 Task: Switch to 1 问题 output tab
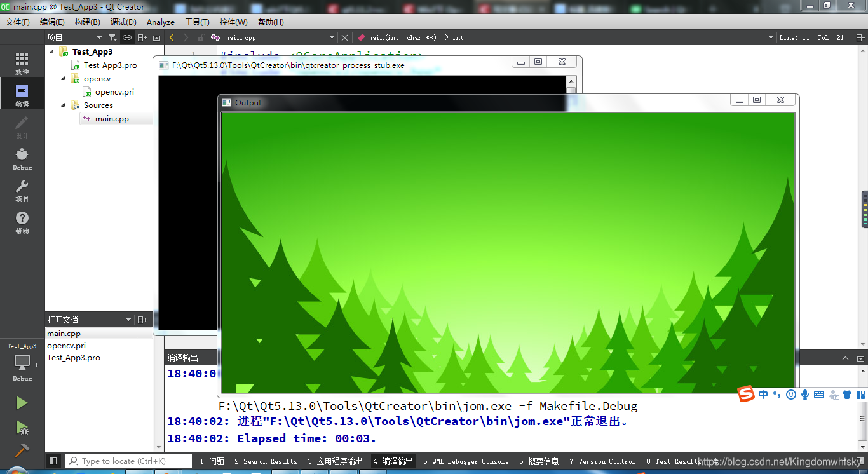coord(212,461)
